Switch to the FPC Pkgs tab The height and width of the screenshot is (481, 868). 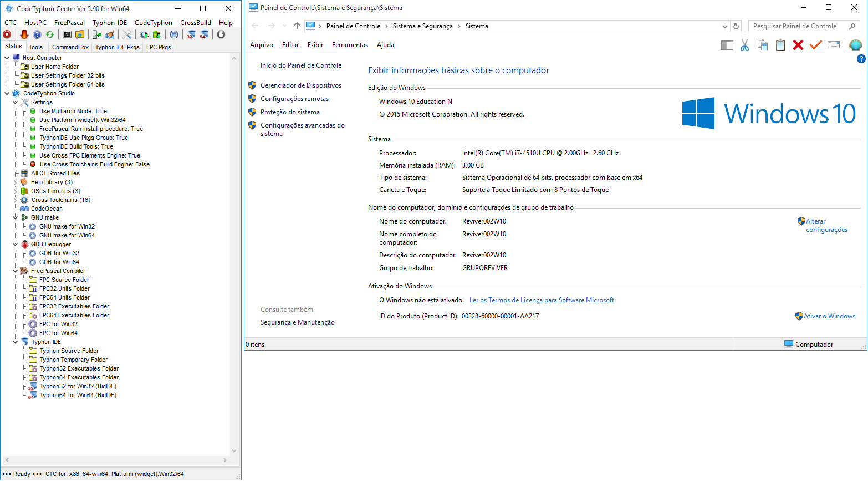(x=159, y=47)
